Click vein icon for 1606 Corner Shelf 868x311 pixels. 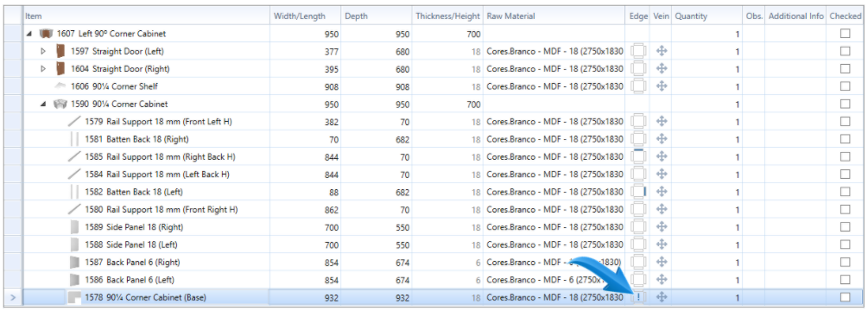click(662, 86)
